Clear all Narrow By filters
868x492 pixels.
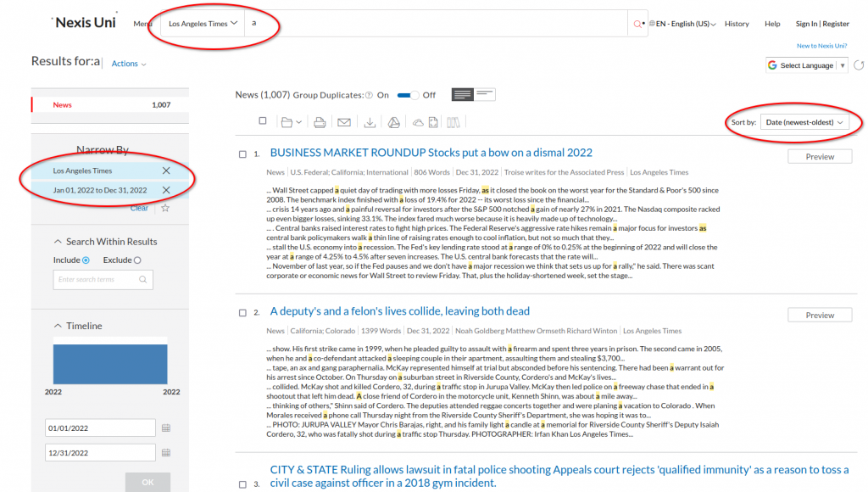139,209
